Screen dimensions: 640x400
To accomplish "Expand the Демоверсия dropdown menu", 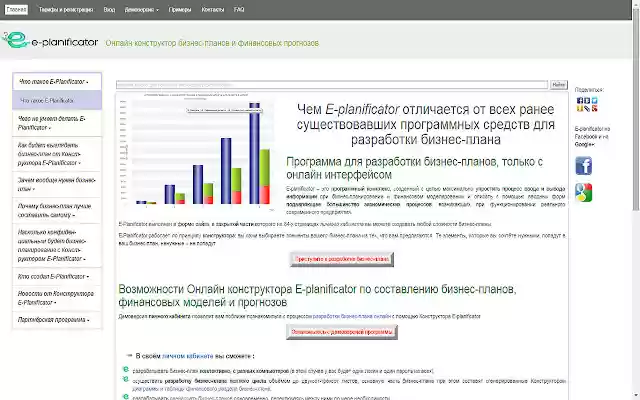I will [141, 9].
